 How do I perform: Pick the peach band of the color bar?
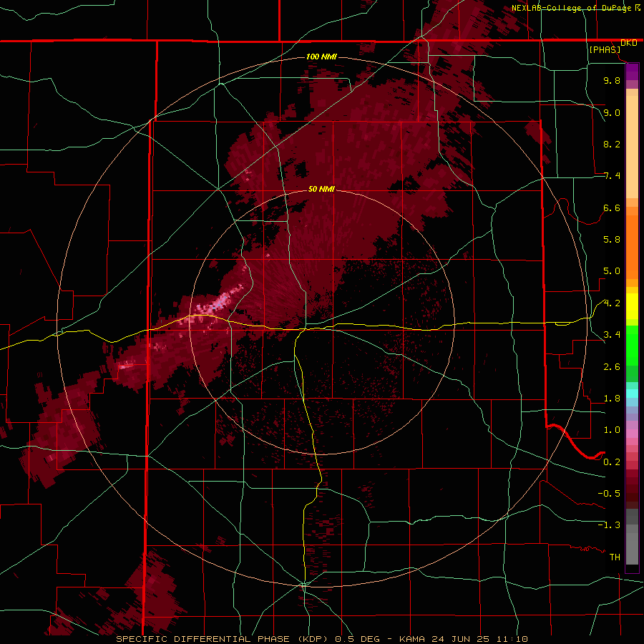pyautogui.click(x=632, y=147)
